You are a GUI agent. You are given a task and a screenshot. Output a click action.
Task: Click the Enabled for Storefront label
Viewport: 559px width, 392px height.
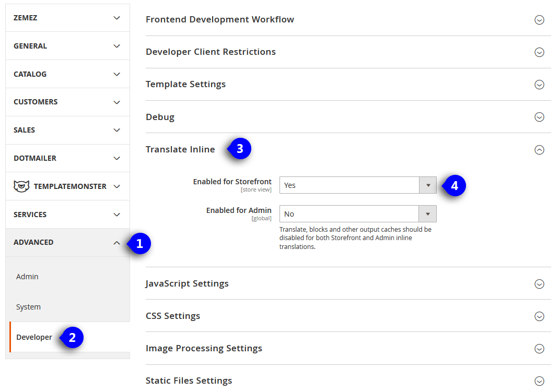[232, 182]
